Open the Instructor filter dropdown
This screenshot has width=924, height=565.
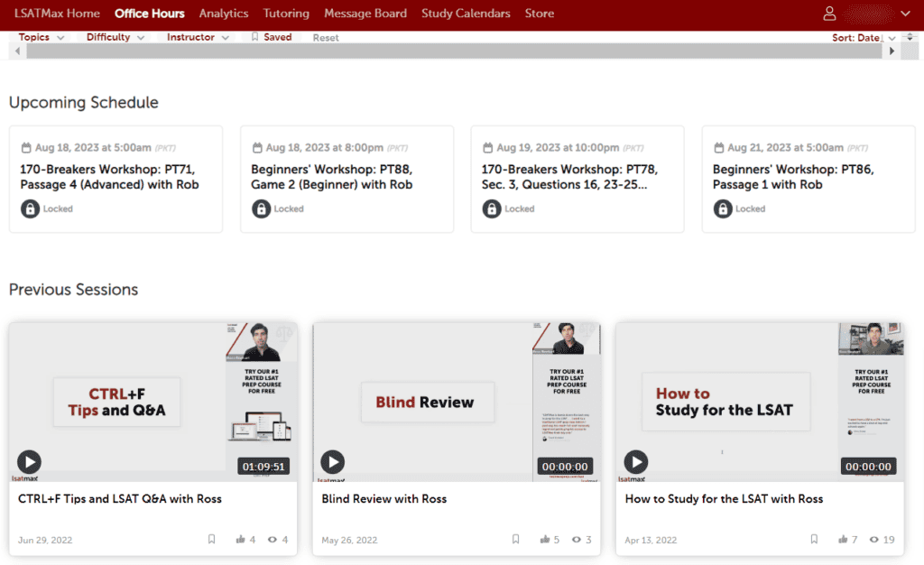tap(198, 37)
